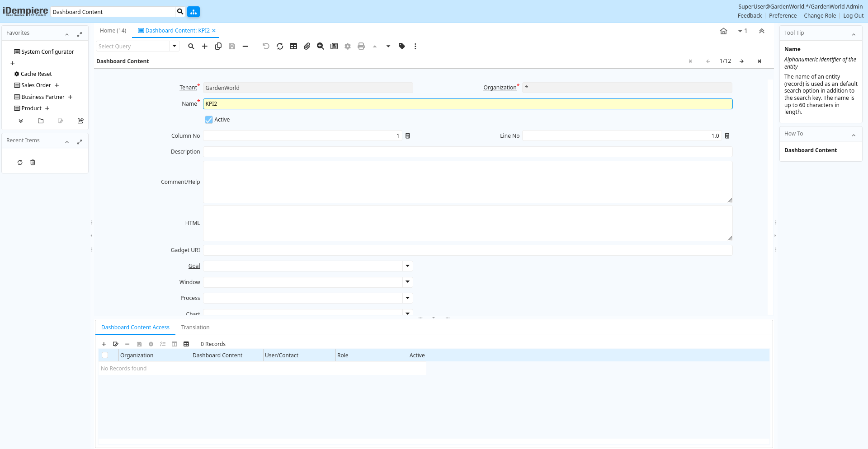Image resolution: width=868 pixels, height=449 pixels.
Task: Open the Goal dropdown list
Action: tap(407, 266)
